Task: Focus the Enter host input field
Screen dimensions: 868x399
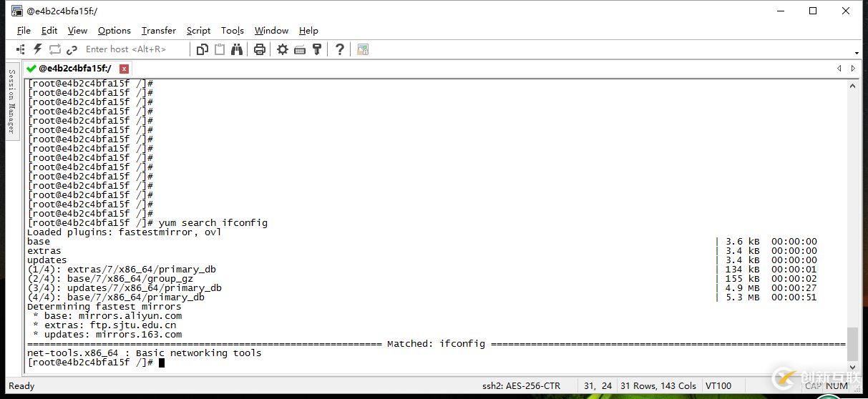Action: point(135,49)
